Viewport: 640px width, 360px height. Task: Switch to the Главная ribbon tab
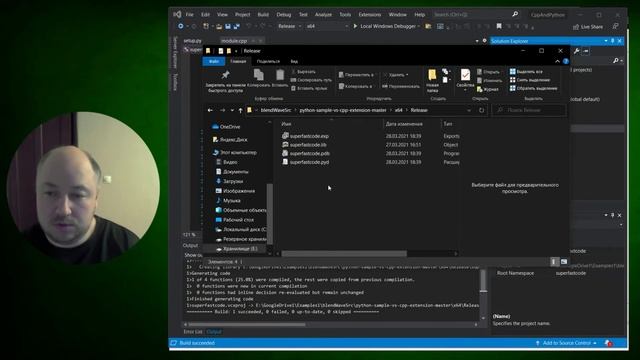click(238, 61)
